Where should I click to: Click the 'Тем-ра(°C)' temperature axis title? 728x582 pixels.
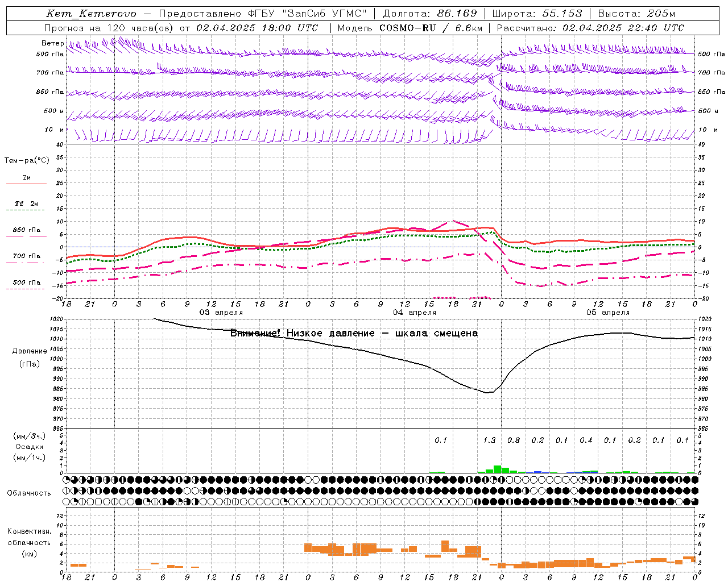tap(27, 161)
